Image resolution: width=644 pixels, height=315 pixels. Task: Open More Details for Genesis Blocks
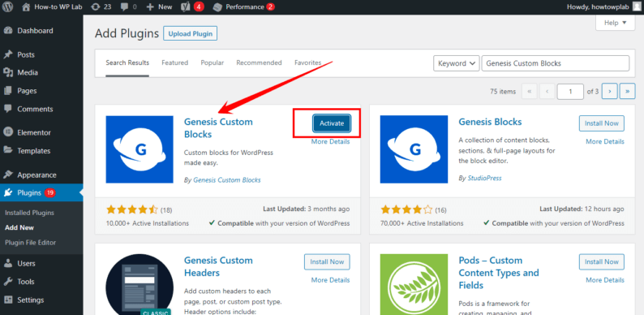point(605,141)
